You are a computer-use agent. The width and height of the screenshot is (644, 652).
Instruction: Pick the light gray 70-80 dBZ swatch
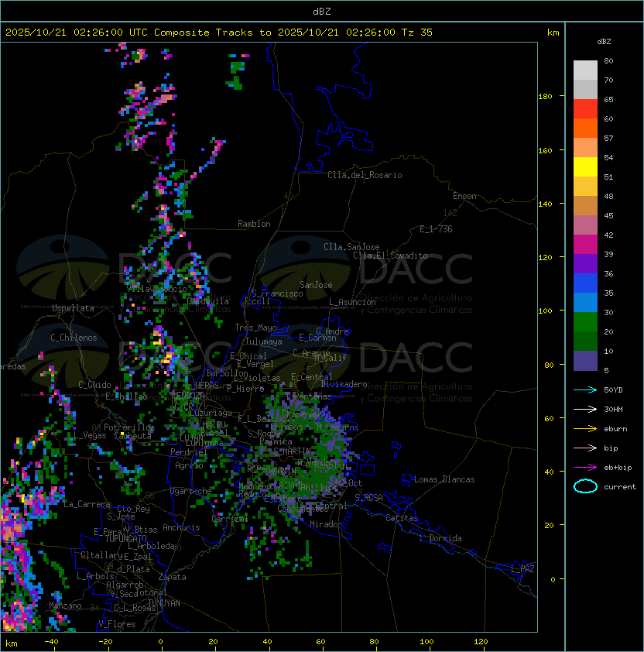pyautogui.click(x=585, y=70)
